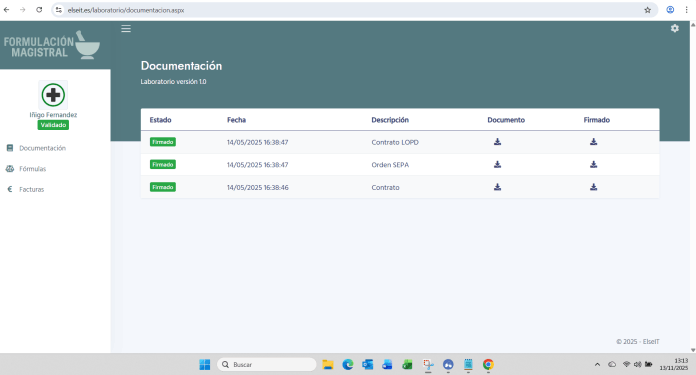
Task: Click the Fecha column header
Action: [236, 120]
